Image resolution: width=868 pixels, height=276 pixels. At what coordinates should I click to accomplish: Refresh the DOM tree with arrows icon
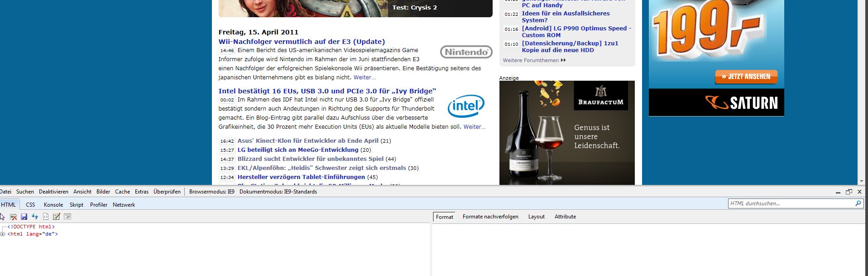click(35, 217)
